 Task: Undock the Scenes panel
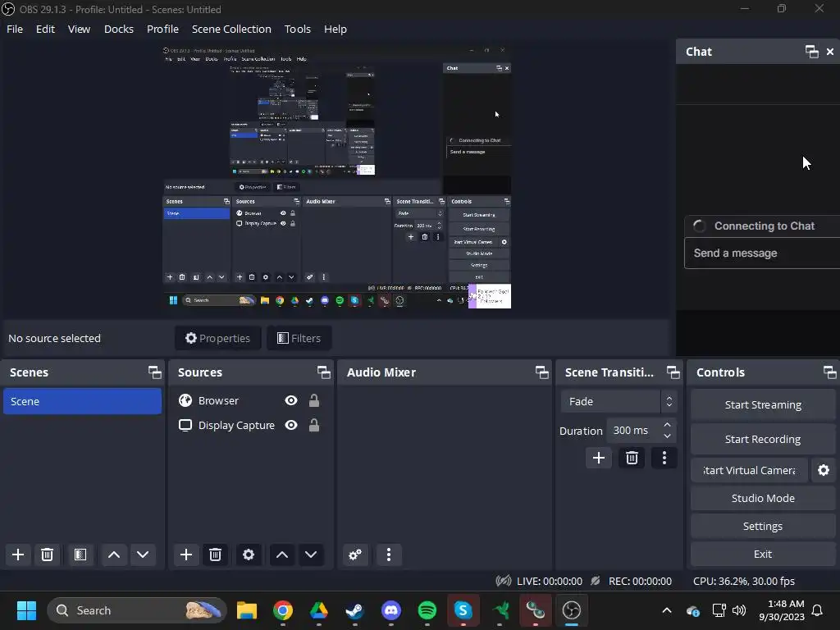point(155,372)
